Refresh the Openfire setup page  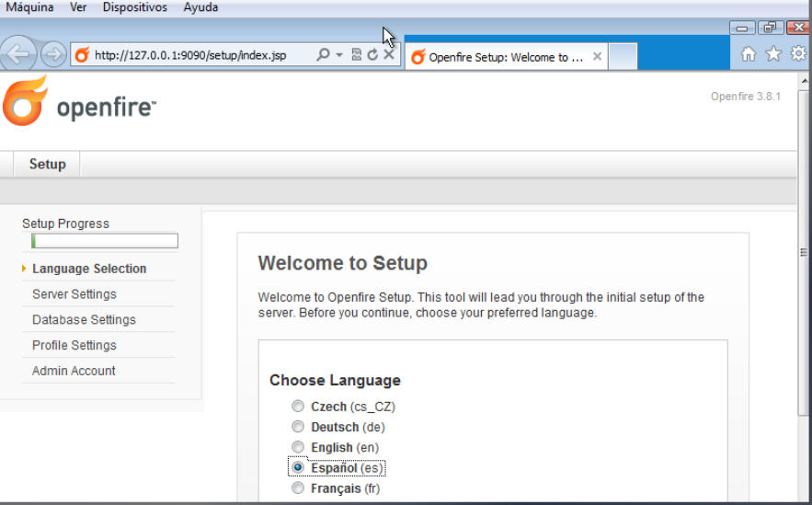click(372, 55)
